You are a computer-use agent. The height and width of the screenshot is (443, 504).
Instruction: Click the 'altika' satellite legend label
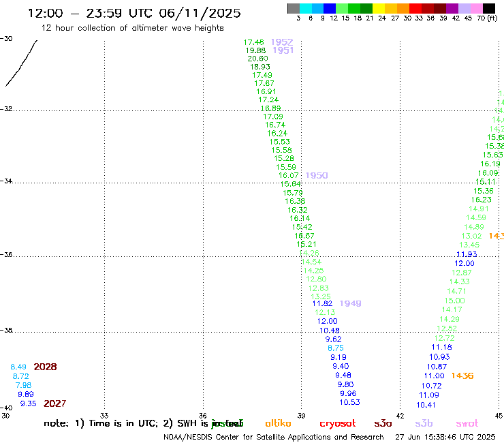[x=278, y=423]
